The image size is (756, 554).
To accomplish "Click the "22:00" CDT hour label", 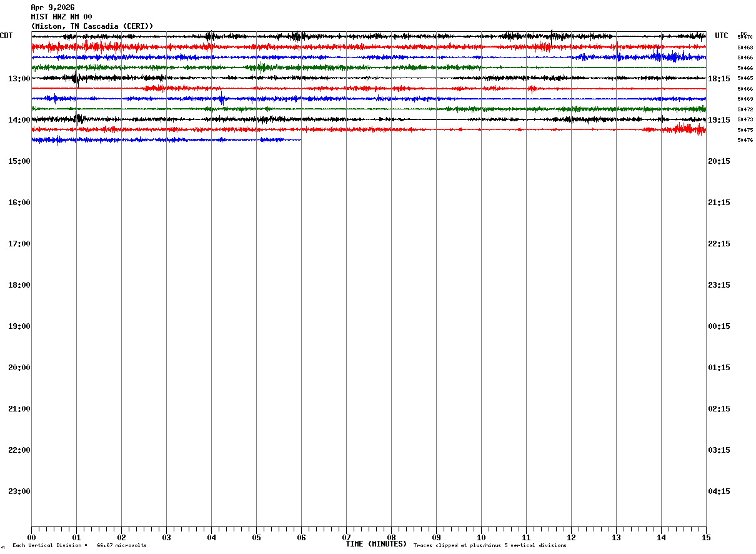I will point(19,450).
